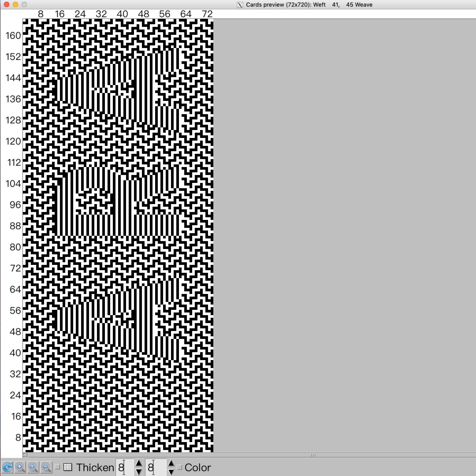Screen dimensions: 476x476
Task: Decrease the second Thicken value
Action: (x=171, y=472)
